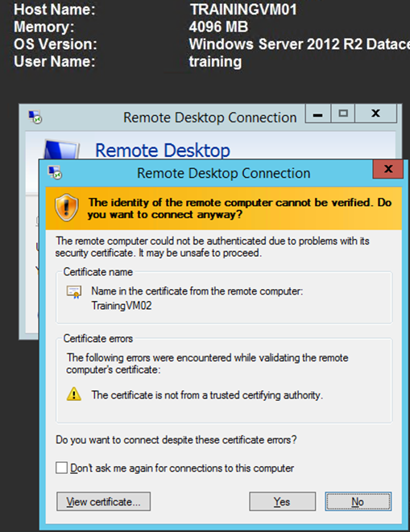The height and width of the screenshot is (532, 410).
Task: Open View certificate details
Action: (x=103, y=501)
